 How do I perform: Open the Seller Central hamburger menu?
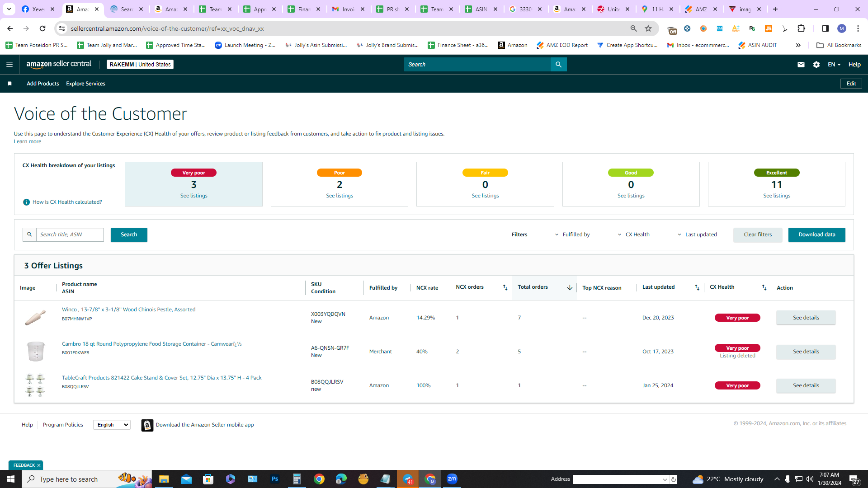pyautogui.click(x=9, y=65)
